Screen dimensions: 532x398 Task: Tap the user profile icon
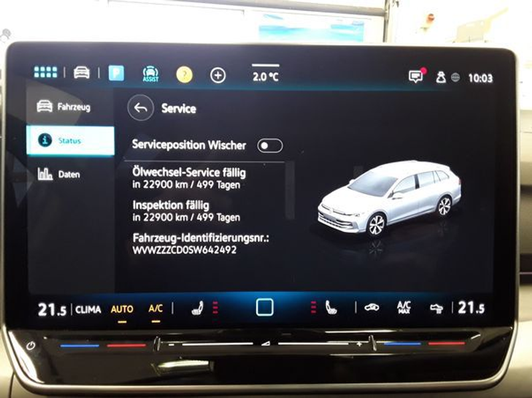coord(440,77)
